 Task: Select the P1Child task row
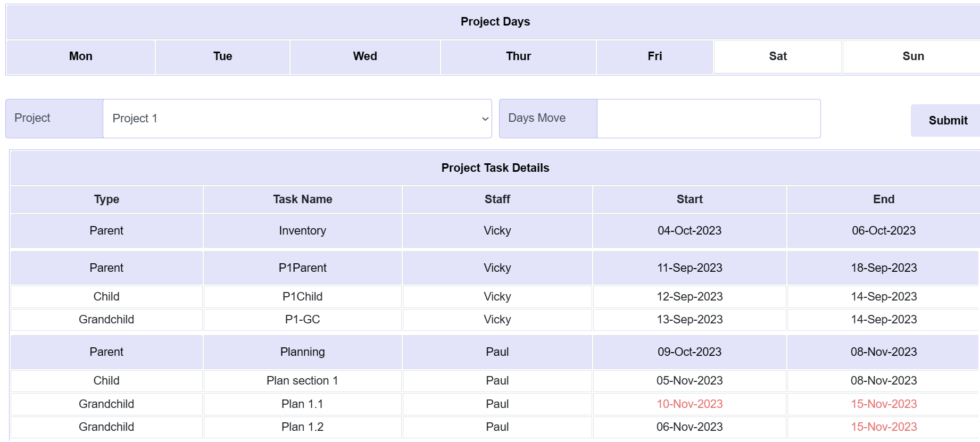point(302,296)
